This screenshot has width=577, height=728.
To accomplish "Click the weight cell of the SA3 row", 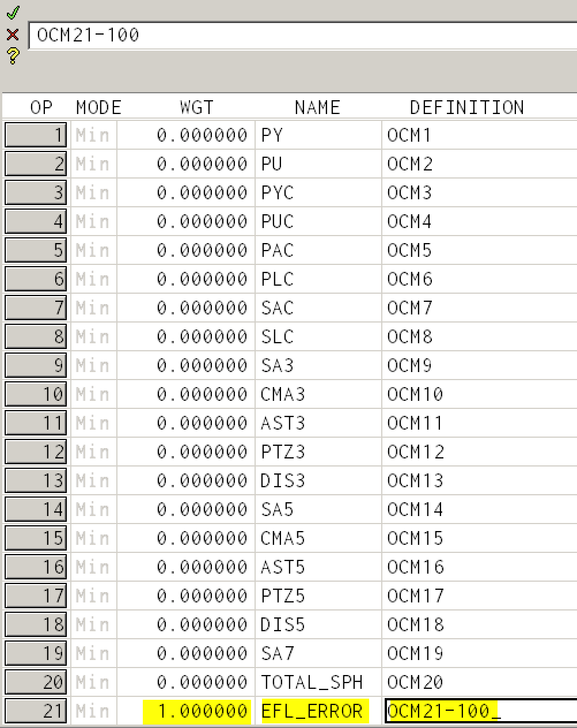I will [x=186, y=365].
